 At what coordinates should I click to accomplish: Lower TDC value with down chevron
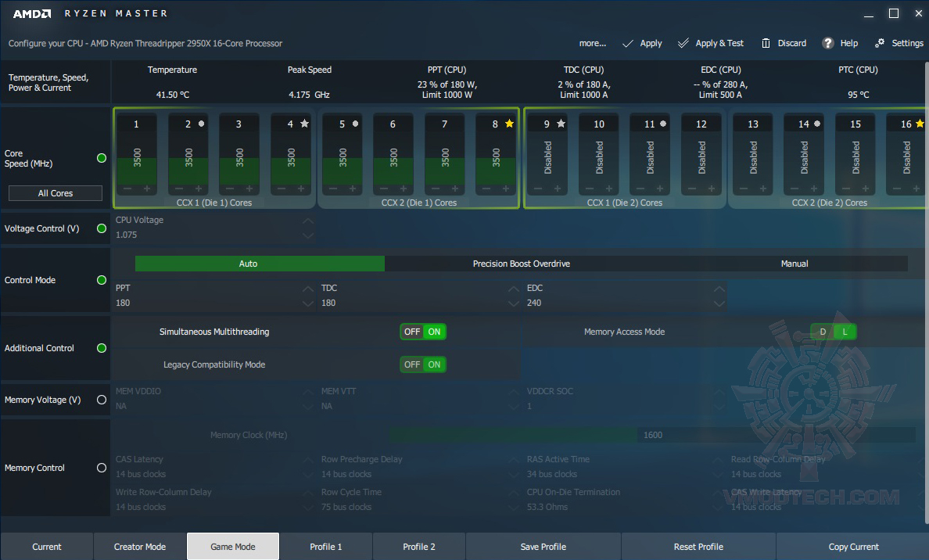coord(514,303)
